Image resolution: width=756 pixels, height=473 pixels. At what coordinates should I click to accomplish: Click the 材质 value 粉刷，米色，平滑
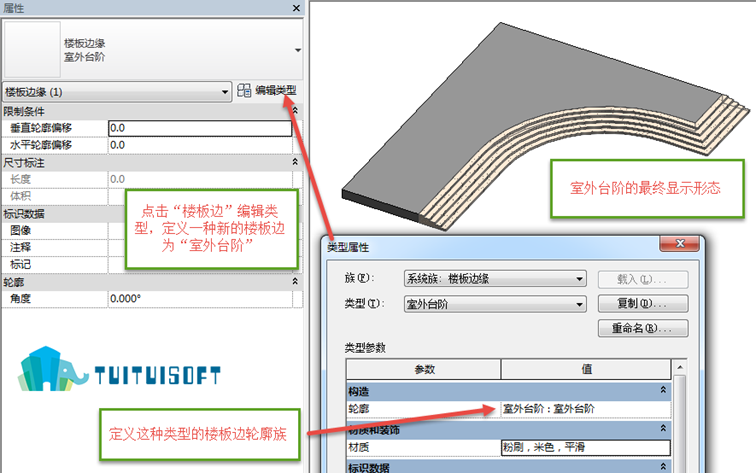coord(586,447)
